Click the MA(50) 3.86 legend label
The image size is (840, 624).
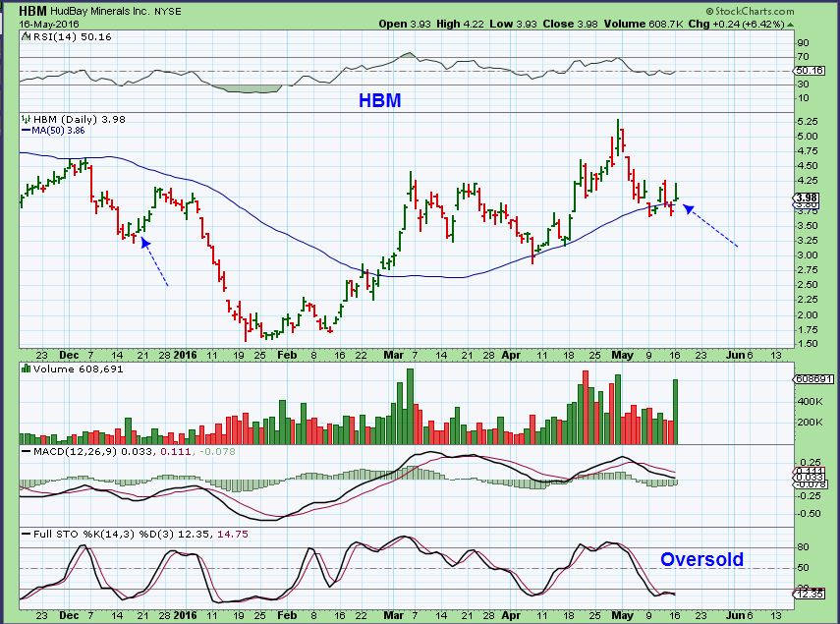[x=58, y=131]
